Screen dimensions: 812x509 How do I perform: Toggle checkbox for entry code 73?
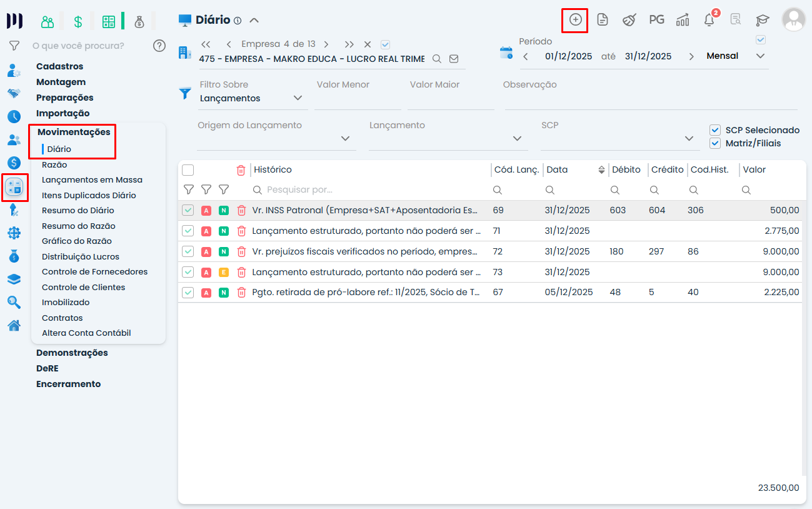(188, 272)
